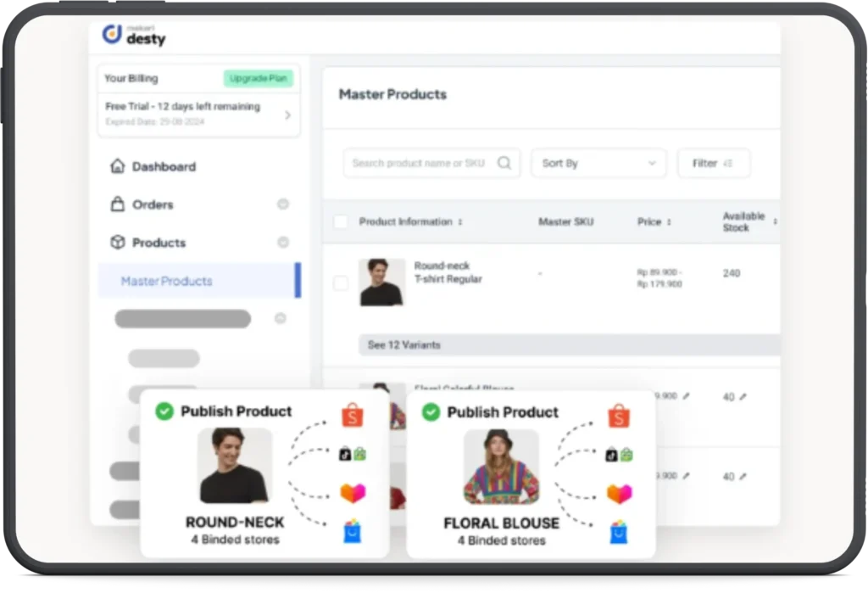Open Dashboard from the sidebar

click(164, 167)
